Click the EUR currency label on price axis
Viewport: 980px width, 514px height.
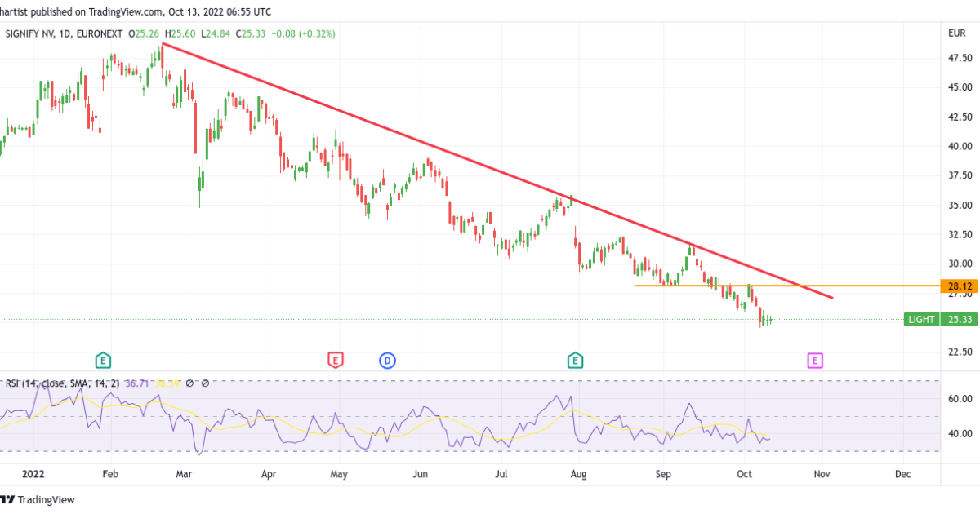click(x=957, y=33)
